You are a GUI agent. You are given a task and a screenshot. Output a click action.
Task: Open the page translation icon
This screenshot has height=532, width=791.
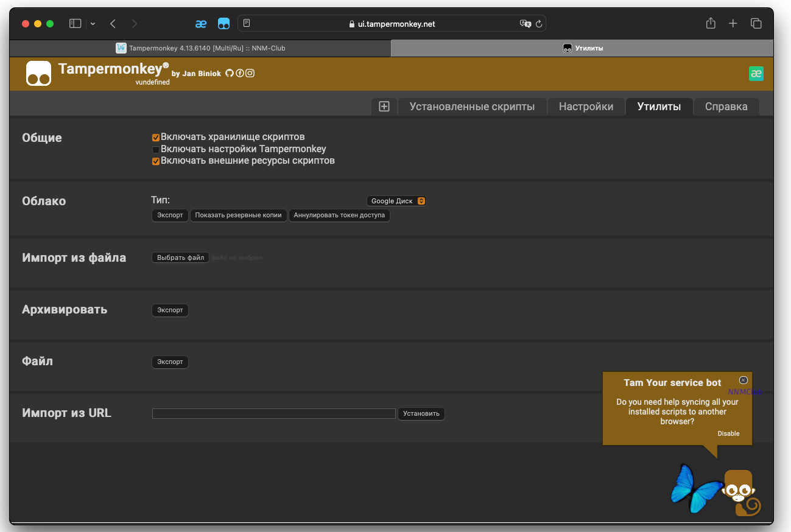[525, 24]
